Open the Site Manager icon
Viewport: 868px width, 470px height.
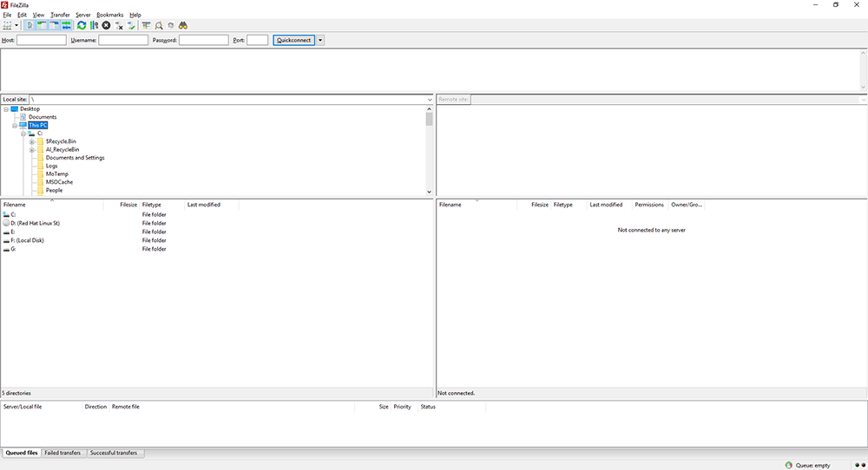7,25
